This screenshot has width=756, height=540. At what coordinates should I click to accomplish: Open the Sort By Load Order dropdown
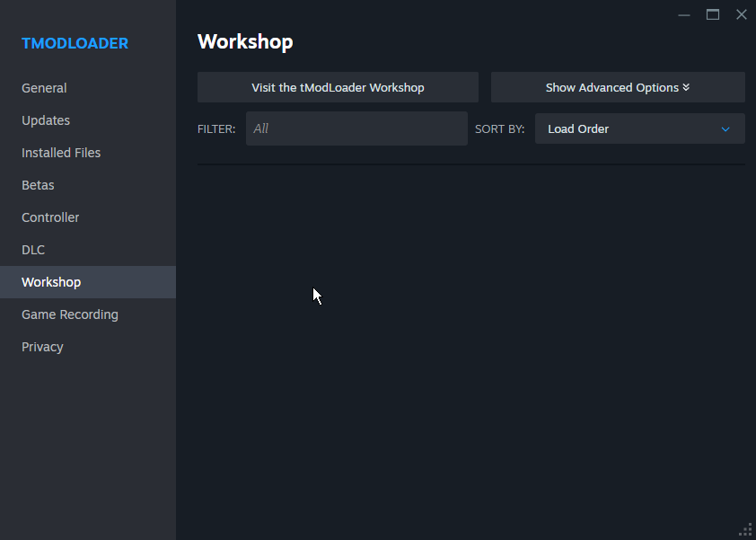pos(640,128)
